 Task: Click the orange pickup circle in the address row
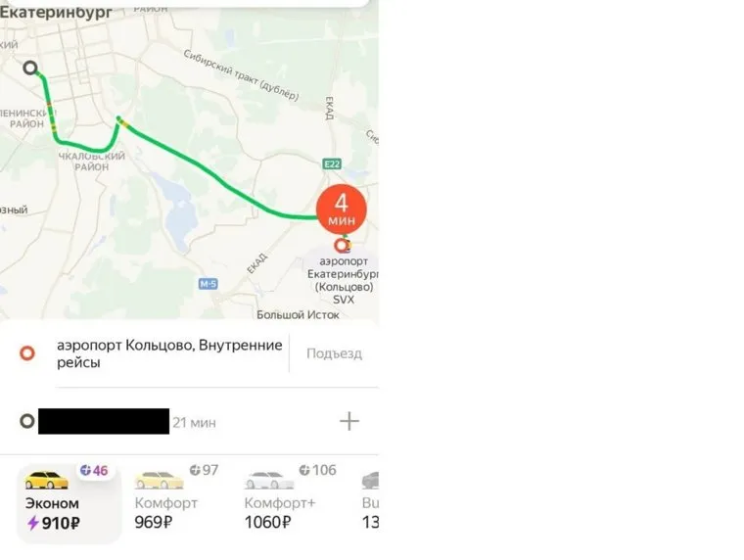(27, 353)
